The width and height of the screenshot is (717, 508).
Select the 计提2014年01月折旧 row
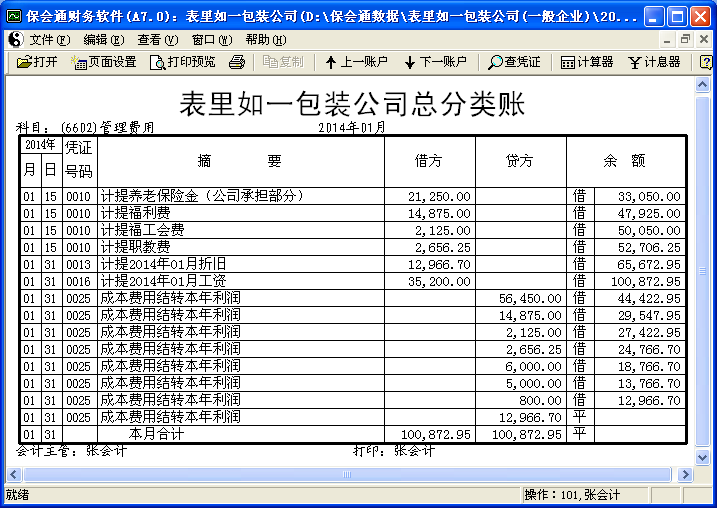(353, 264)
